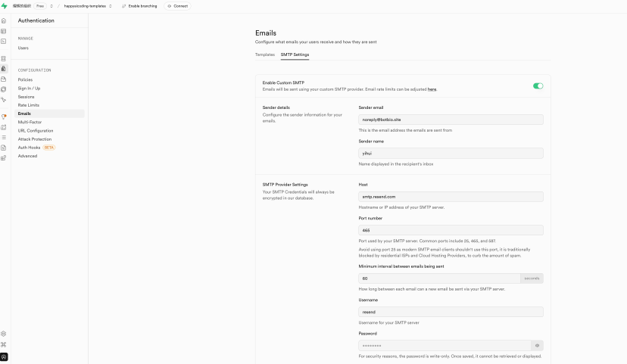Reveal password with the eye icon

point(537,345)
